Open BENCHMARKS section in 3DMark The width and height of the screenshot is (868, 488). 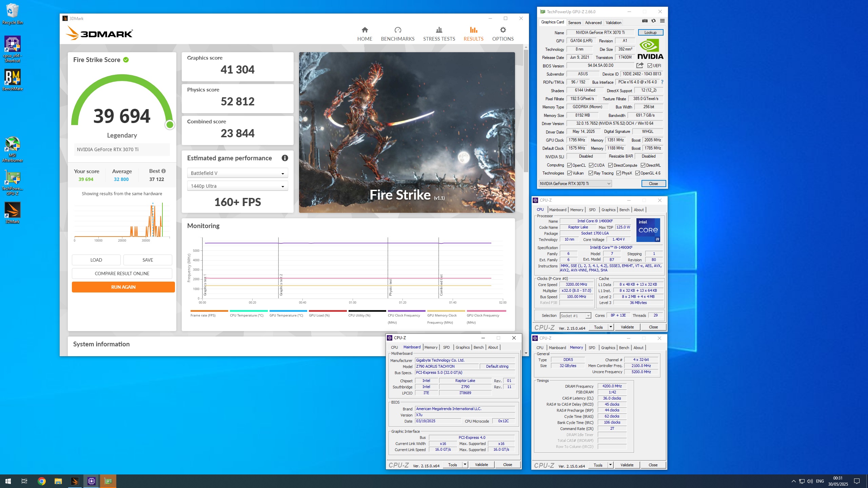pos(397,34)
